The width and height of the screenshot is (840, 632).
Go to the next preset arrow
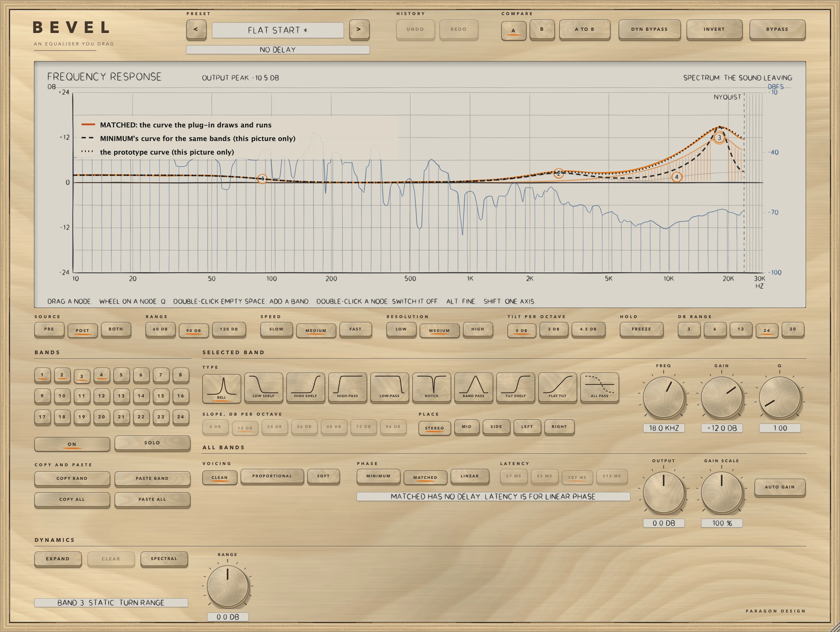tap(359, 30)
